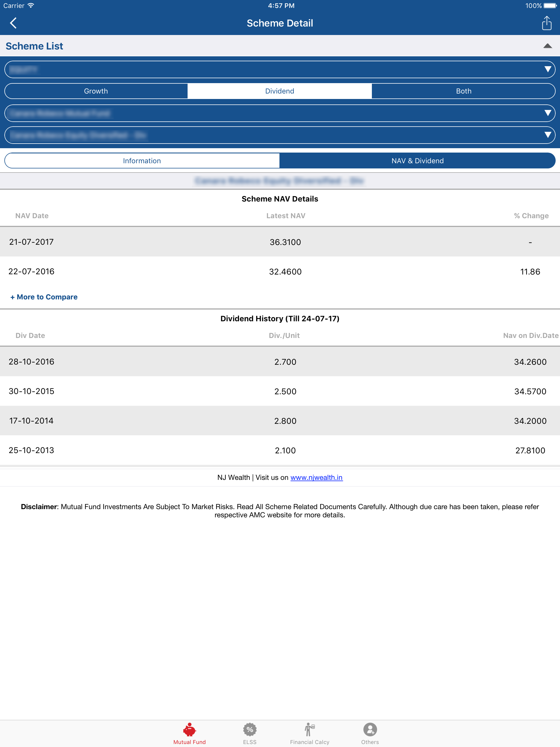Image resolution: width=560 pixels, height=747 pixels.
Task: Switch to NAV & Dividend tab
Action: click(418, 161)
